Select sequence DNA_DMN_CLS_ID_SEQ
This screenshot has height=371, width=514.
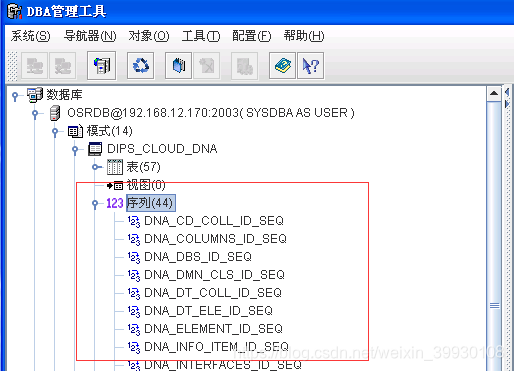click(x=214, y=275)
